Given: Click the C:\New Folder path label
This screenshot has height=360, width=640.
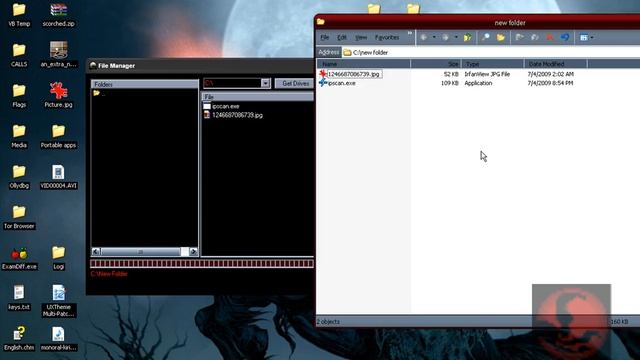Looking at the screenshot, I should coord(109,274).
